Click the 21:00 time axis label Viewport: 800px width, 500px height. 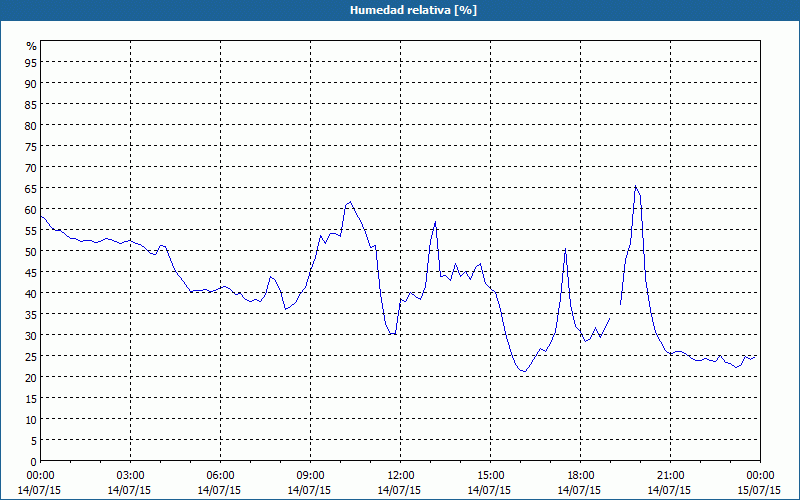[670, 476]
